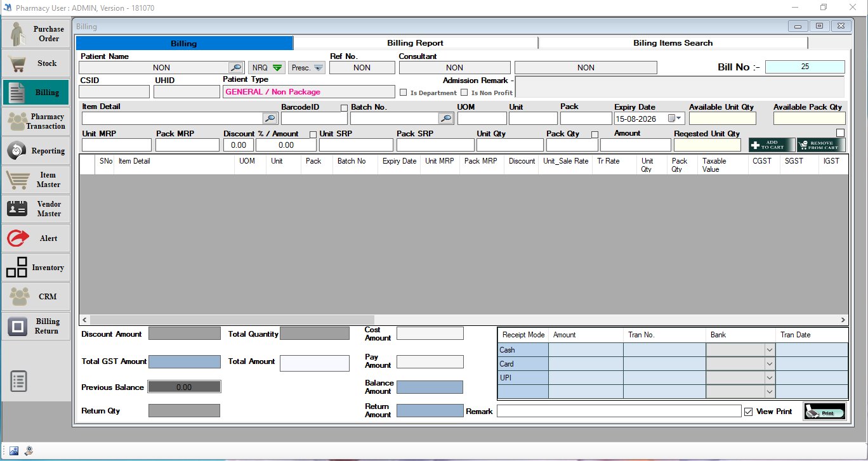Enable the Is Department checkbox
Viewport: 868px width, 461px height.
click(403, 93)
